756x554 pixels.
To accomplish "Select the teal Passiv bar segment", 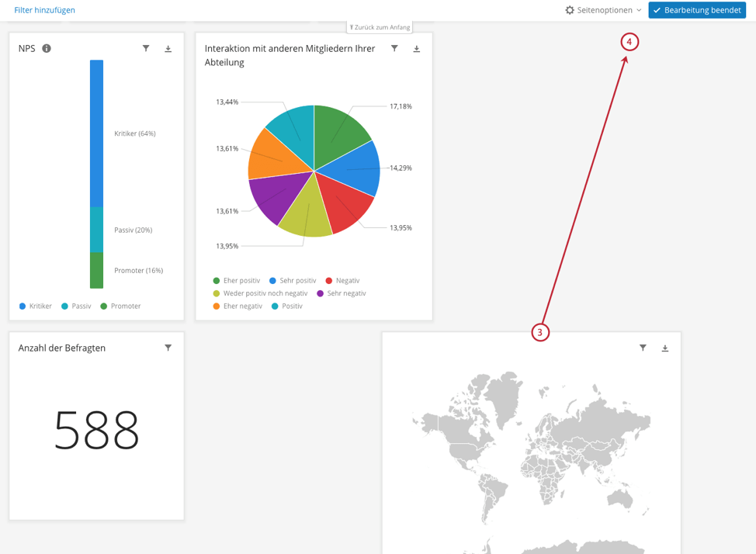I will pyautogui.click(x=96, y=230).
